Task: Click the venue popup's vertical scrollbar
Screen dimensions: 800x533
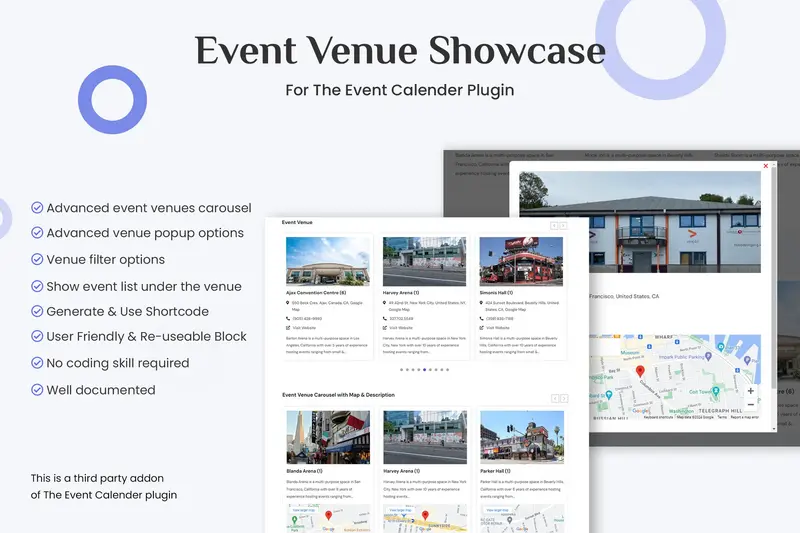Action: click(773, 300)
